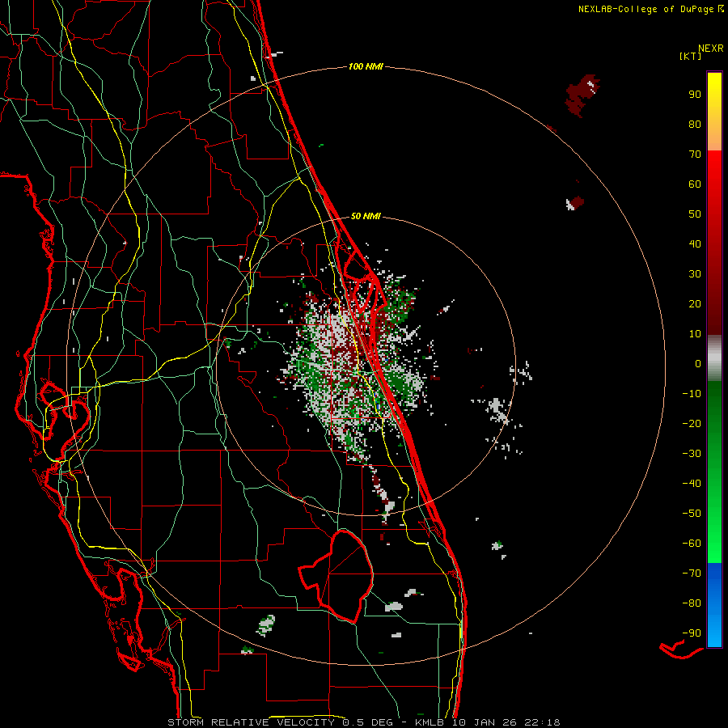728x728 pixels.
Task: Click the positive 60 scale value
Action: (695, 184)
